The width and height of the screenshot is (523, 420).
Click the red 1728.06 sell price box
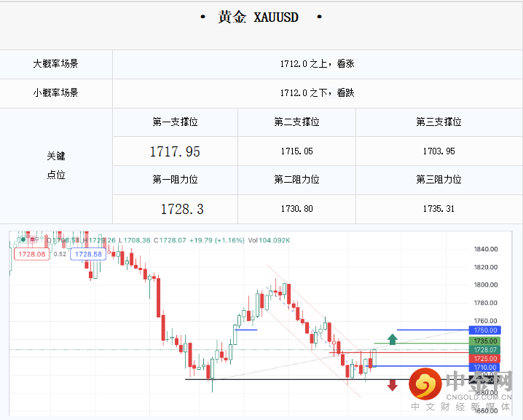(x=32, y=254)
